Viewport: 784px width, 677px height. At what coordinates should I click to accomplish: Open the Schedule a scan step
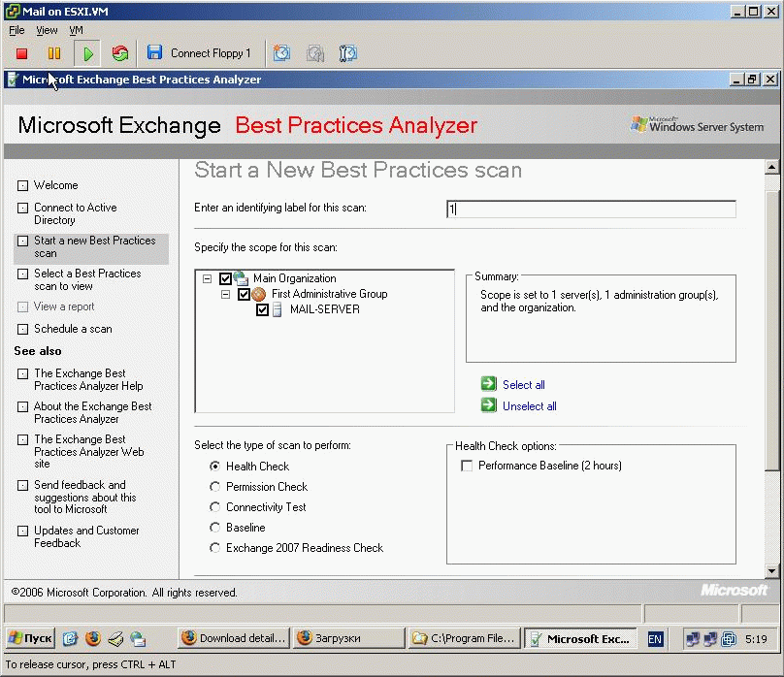[x=73, y=329]
